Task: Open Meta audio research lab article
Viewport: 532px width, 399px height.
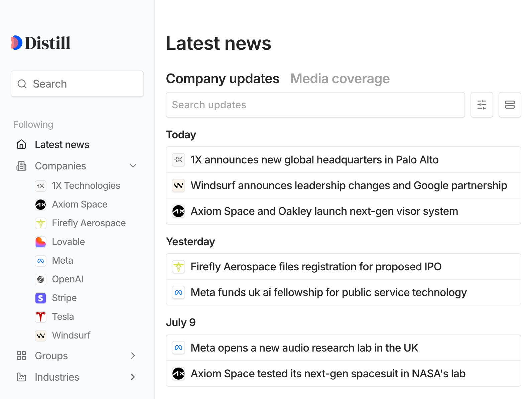Action: 344,348
